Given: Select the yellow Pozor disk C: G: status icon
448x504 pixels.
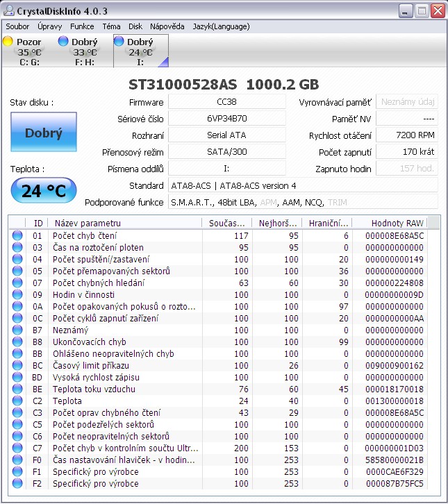Looking at the screenshot, I should click(8, 42).
